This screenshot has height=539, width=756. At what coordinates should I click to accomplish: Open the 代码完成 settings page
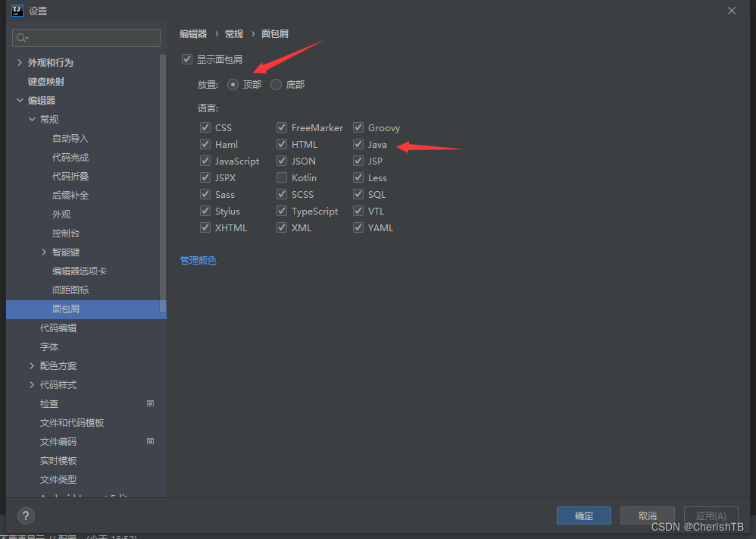click(70, 158)
